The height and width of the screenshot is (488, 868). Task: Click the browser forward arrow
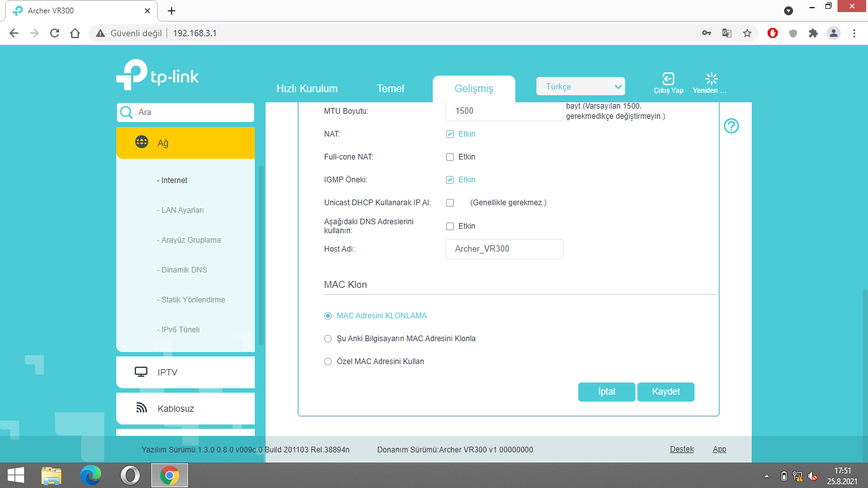click(x=34, y=33)
